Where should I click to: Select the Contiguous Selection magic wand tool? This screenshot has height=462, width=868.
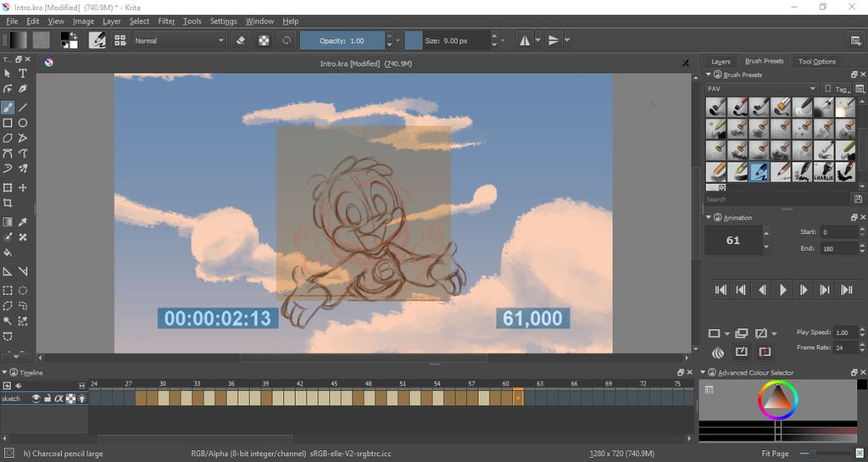pos(8,321)
